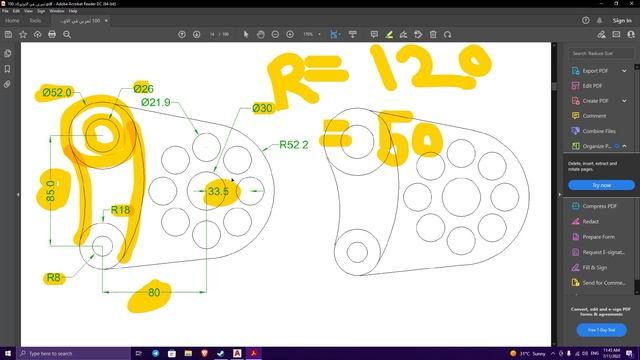Expand the Create PDF chevron
Image resolution: width=640 pixels, height=360 pixels.
pyautogui.click(x=624, y=101)
